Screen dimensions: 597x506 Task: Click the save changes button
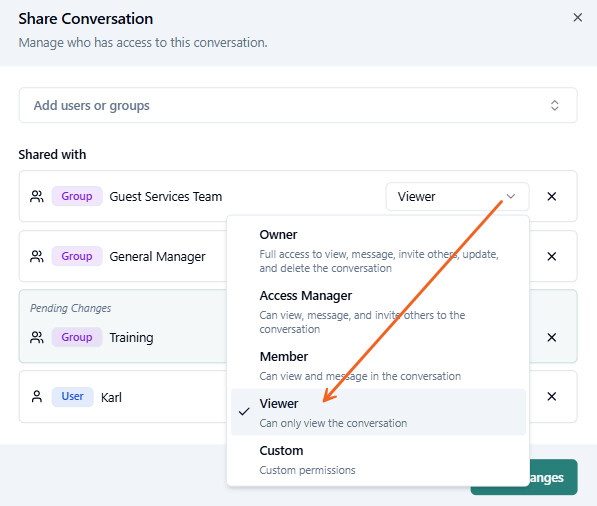(524, 477)
